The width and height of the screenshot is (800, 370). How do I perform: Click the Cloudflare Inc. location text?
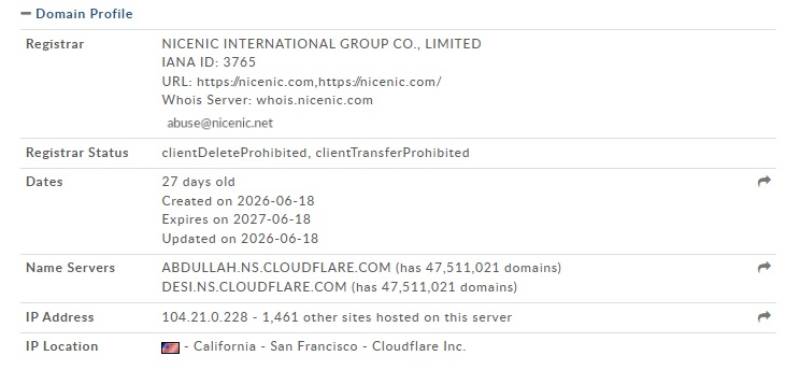(x=419, y=347)
